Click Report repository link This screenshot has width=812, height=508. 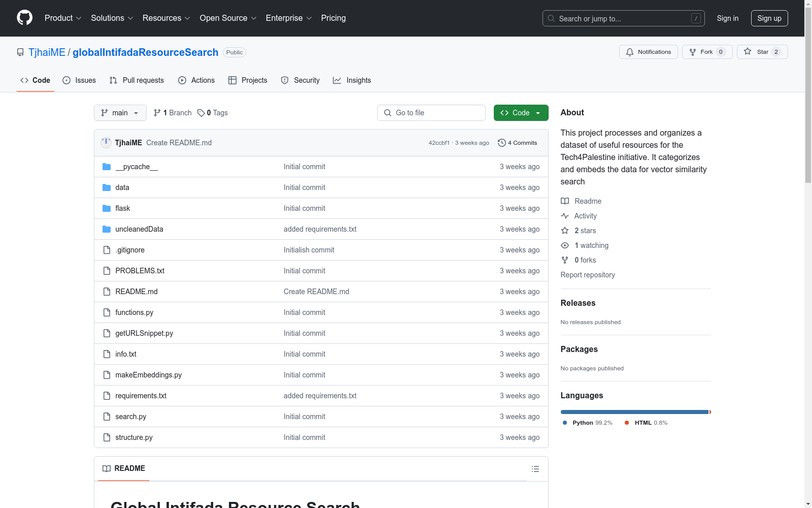point(588,275)
